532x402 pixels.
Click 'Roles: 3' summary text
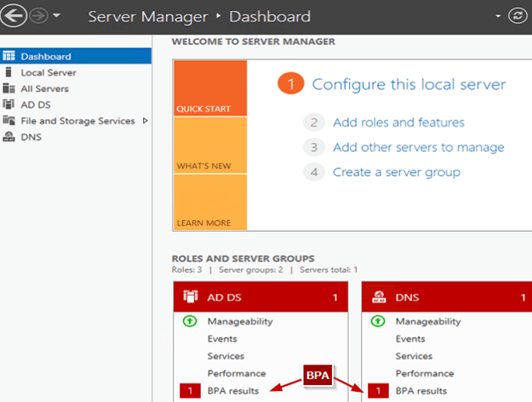click(186, 270)
